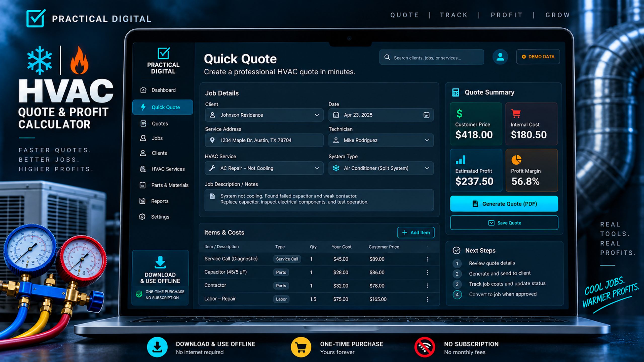Click the search magnifier icon

click(387, 57)
